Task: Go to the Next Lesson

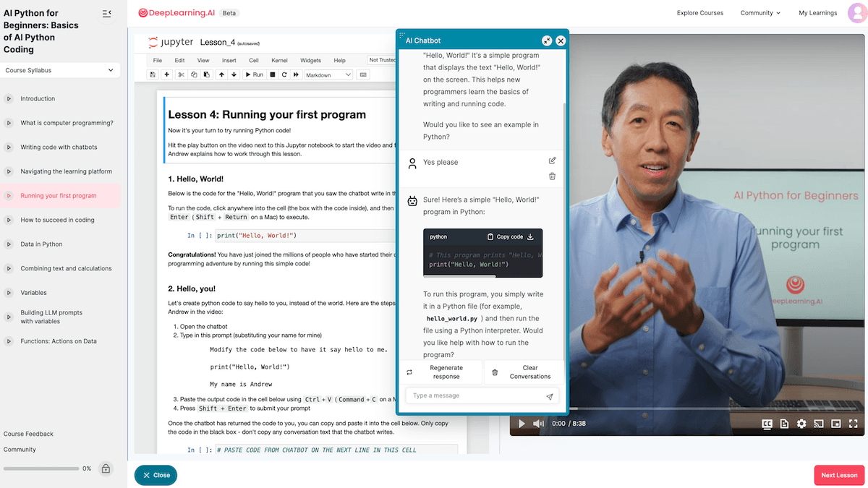Action: pyautogui.click(x=838, y=475)
